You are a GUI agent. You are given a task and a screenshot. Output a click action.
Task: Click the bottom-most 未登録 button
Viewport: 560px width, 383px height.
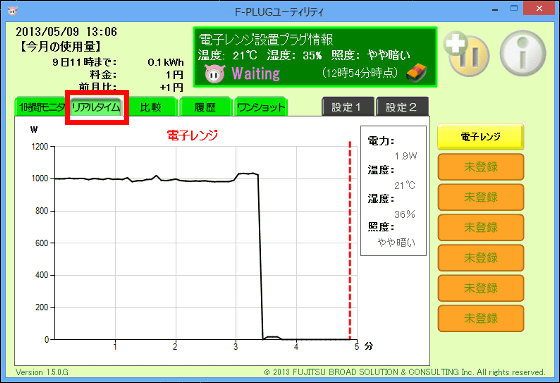click(481, 318)
